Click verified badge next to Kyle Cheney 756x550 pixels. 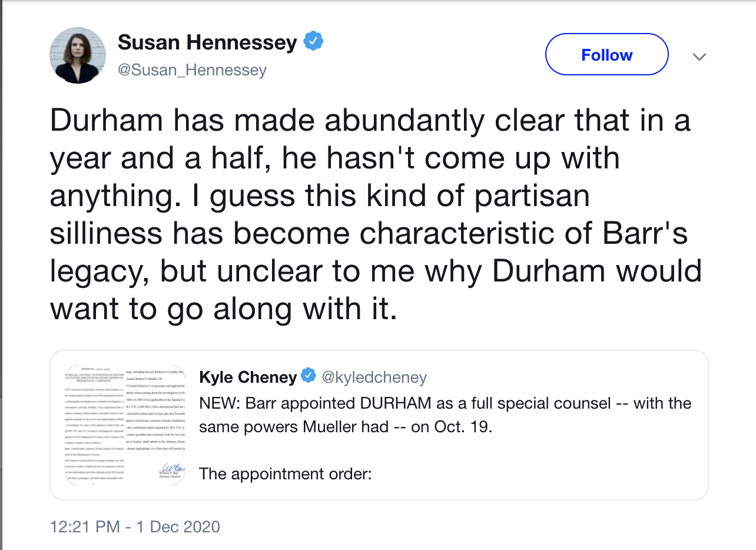(x=309, y=376)
